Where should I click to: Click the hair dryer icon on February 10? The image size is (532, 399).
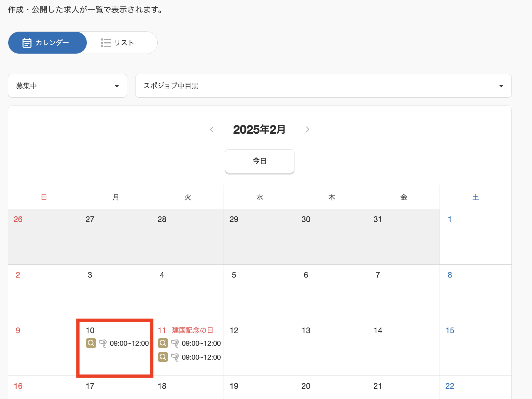click(103, 343)
